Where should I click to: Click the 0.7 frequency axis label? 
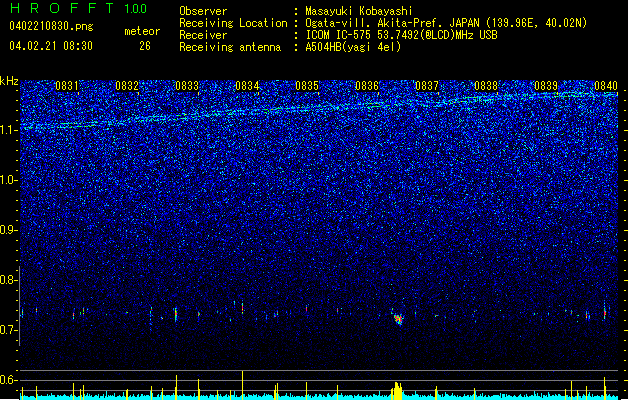pos(8,330)
